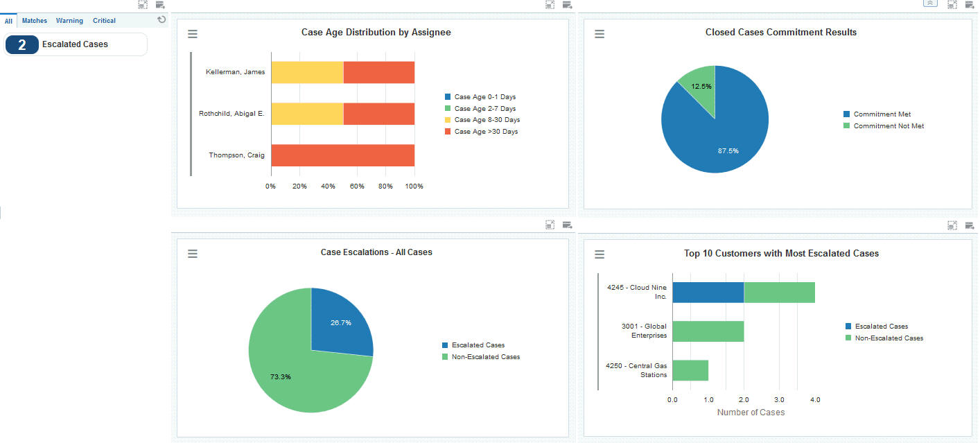Click Top 10 Customers with Most Escalated Cases title
980x443 pixels.
point(782,254)
